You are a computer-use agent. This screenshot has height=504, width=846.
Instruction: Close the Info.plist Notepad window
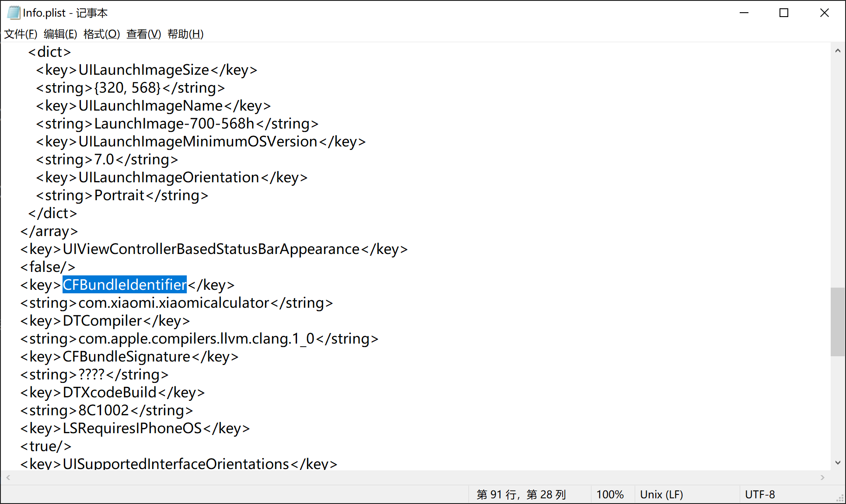point(825,13)
